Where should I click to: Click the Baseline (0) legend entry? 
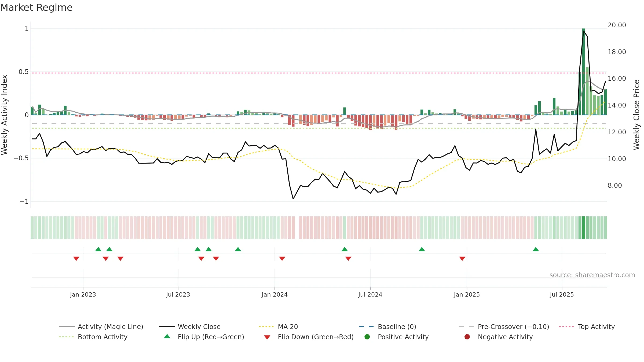click(387, 327)
